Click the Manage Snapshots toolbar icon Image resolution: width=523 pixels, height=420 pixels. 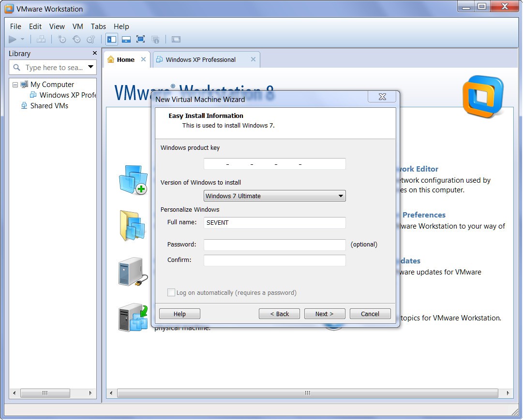[x=91, y=39]
